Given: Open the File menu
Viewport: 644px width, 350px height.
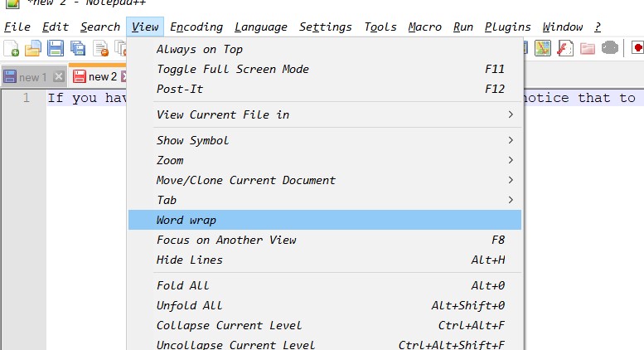Looking at the screenshot, I should (x=17, y=27).
